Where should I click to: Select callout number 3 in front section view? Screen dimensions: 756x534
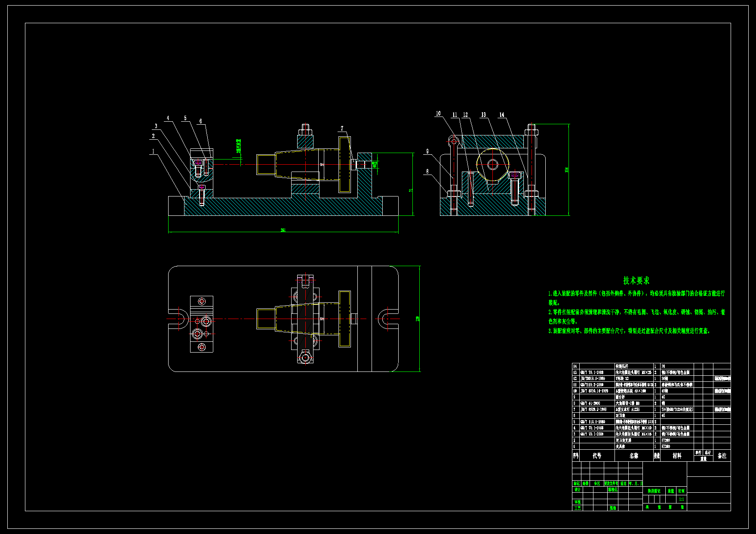(x=156, y=126)
